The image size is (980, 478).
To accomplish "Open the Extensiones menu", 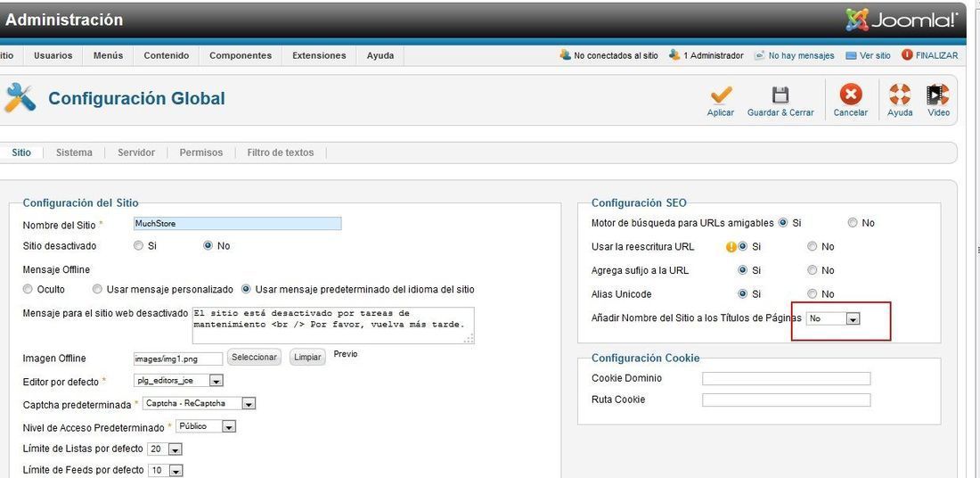I will [x=319, y=55].
